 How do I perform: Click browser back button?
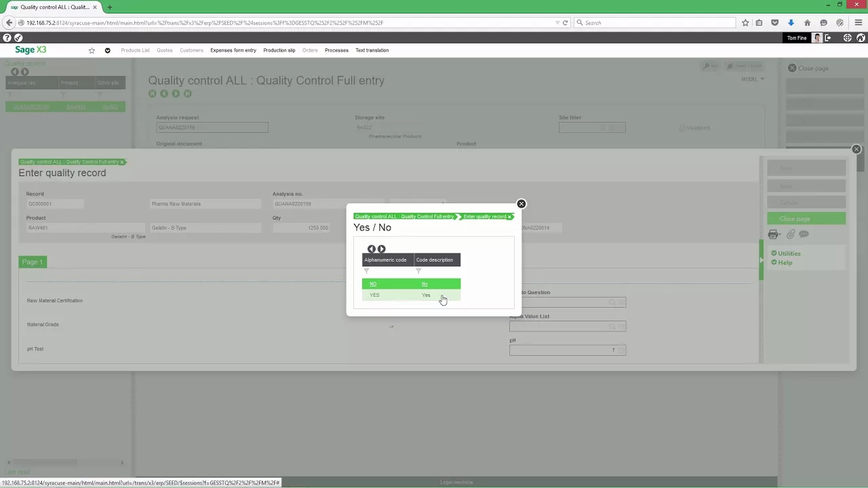click(x=9, y=22)
